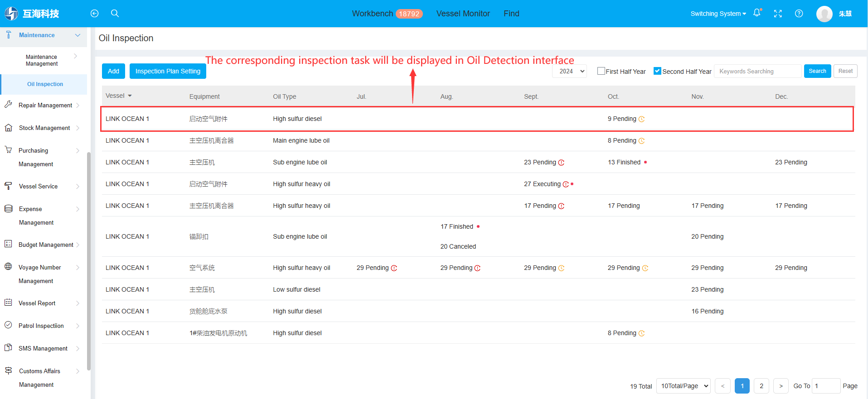The width and height of the screenshot is (868, 399).
Task: Click the Stock Management house icon
Action: click(8, 128)
